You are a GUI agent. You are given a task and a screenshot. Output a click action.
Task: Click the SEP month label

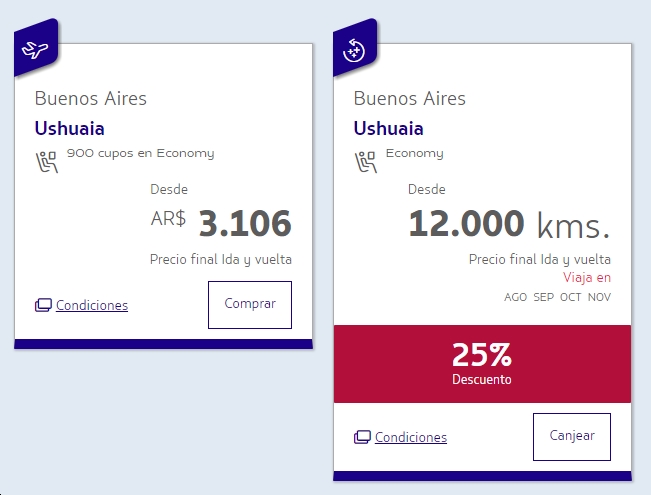tap(544, 297)
